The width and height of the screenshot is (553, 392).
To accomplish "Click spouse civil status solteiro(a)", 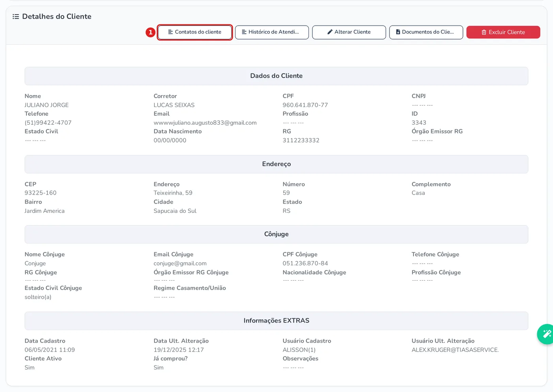I will pos(38,297).
